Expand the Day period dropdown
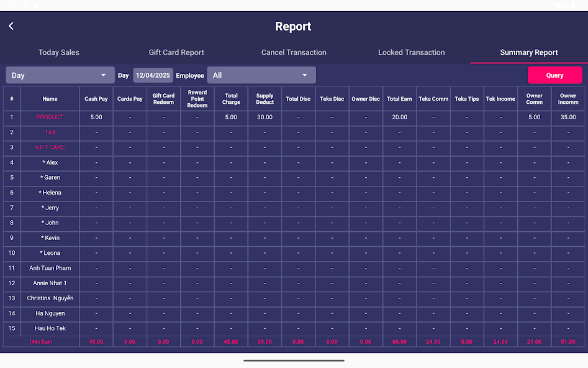 pyautogui.click(x=60, y=75)
